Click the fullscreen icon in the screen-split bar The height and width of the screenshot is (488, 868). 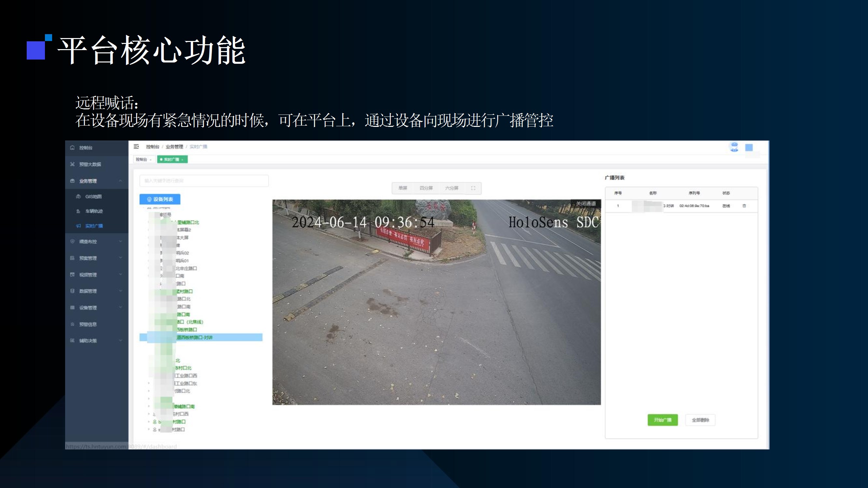(x=473, y=188)
